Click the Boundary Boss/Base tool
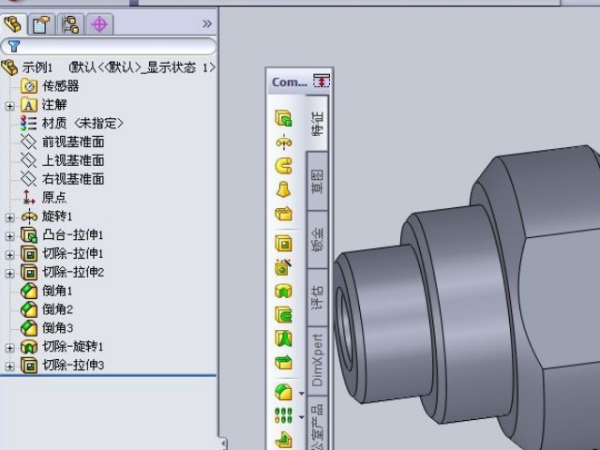This screenshot has width=600, height=450. pos(284,214)
